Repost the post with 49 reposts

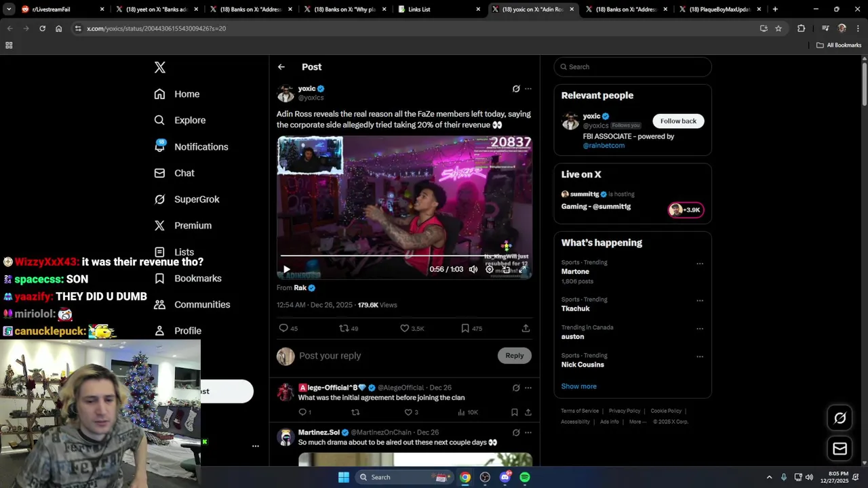pyautogui.click(x=349, y=328)
